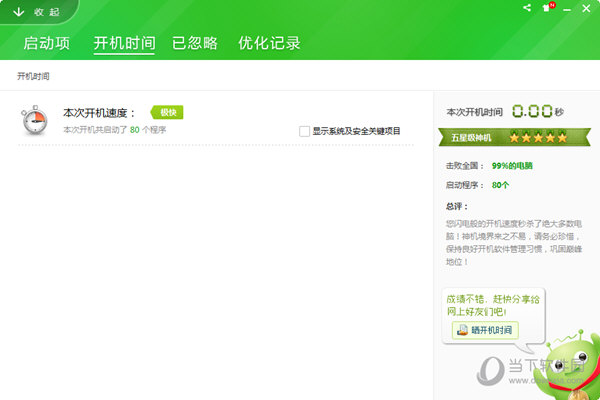600x400 pixels.
Task: Click the stopwatch boot time icon
Action: click(34, 121)
